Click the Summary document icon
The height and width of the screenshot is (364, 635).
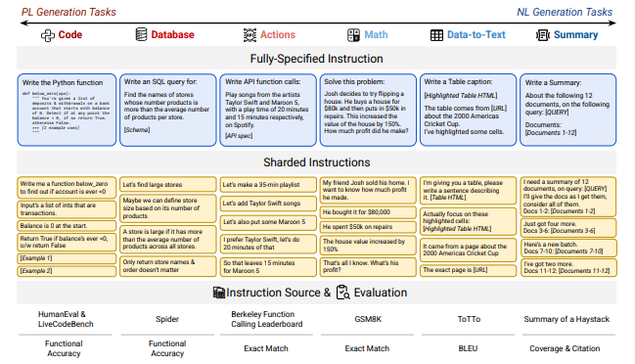point(543,35)
